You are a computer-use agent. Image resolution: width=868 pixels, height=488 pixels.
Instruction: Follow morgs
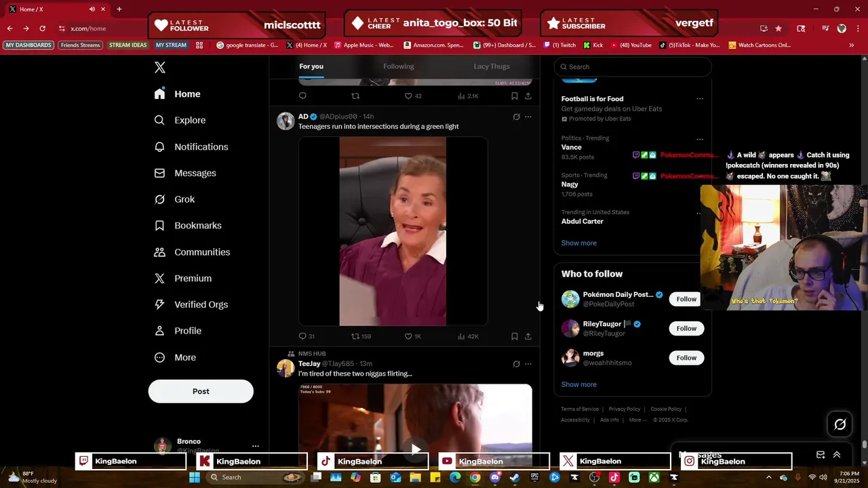[686, 357]
